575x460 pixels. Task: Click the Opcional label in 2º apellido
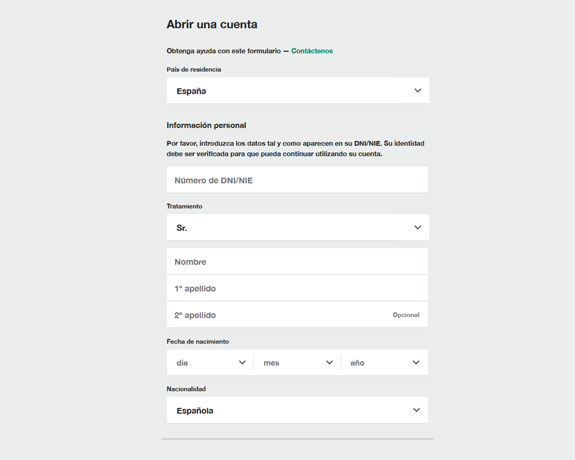pos(406,315)
